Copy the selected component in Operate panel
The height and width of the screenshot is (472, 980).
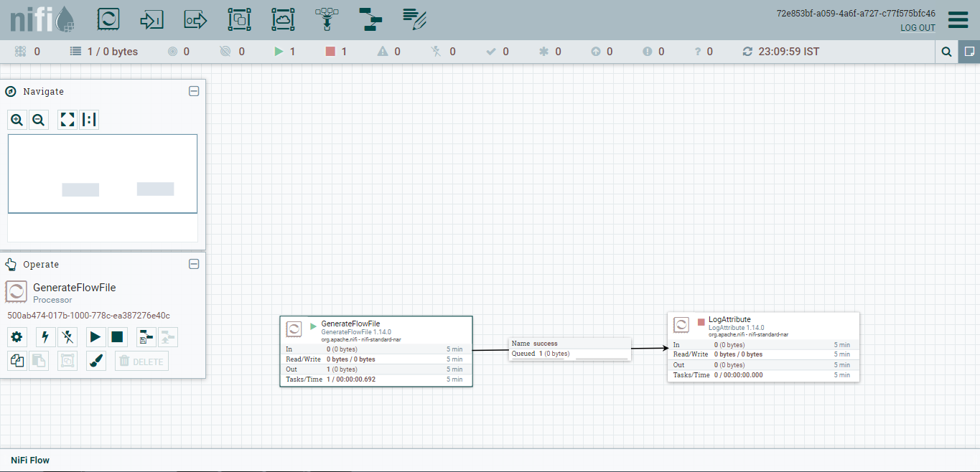(x=17, y=361)
